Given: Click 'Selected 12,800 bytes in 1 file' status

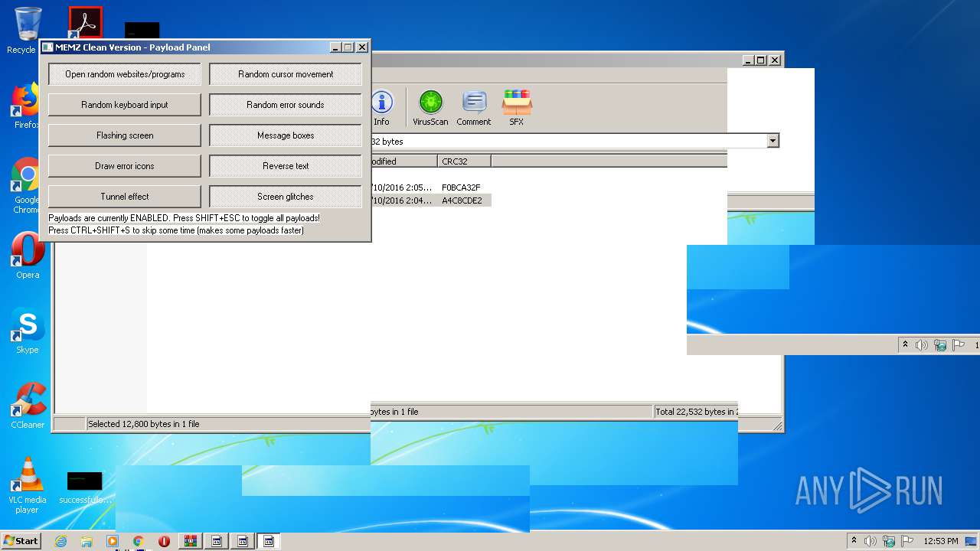Looking at the screenshot, I should [143, 424].
